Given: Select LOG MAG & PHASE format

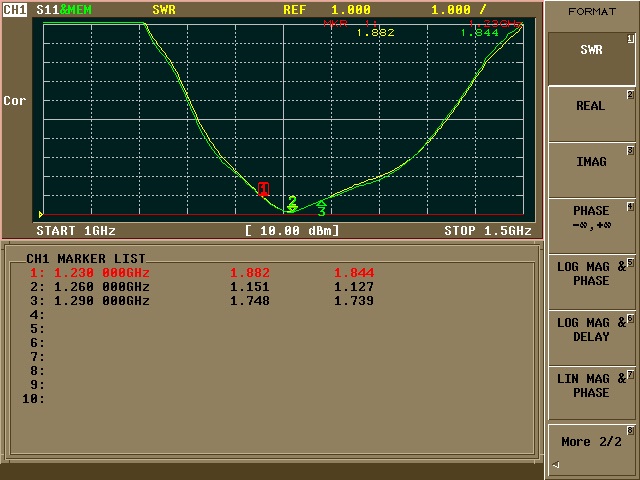Looking at the screenshot, I should (x=591, y=282).
